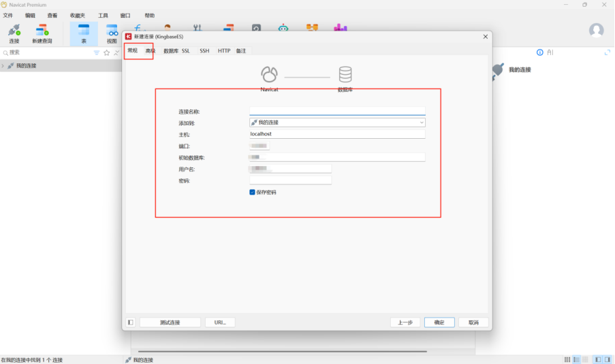Click the filter icon beside search box
This screenshot has width=615, height=364.
click(96, 52)
